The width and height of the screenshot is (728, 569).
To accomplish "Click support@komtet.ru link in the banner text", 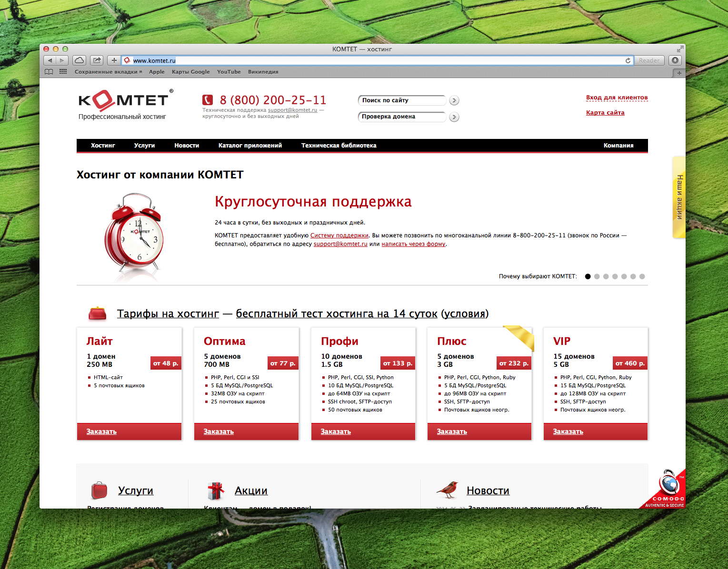I will click(340, 244).
